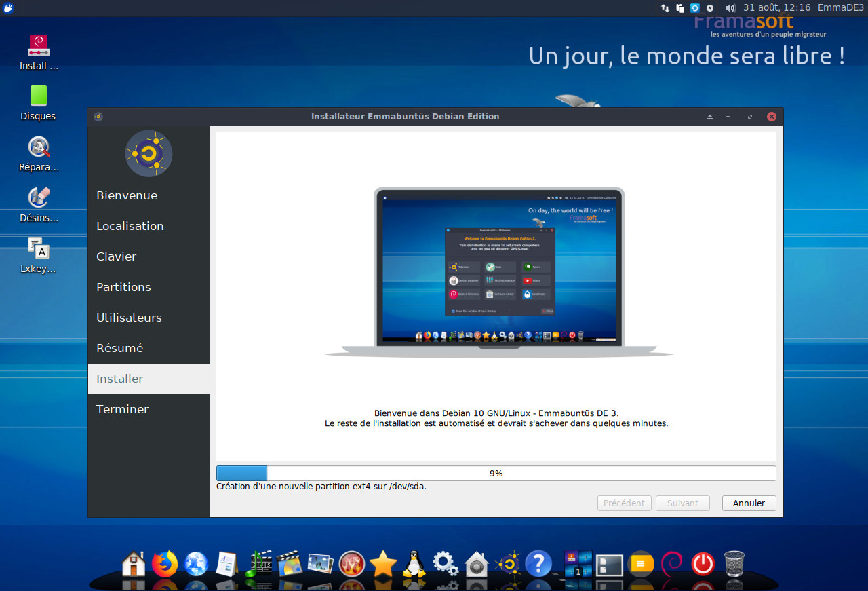
Task: Open the video clapperboard dock icon
Action: pos(290,563)
